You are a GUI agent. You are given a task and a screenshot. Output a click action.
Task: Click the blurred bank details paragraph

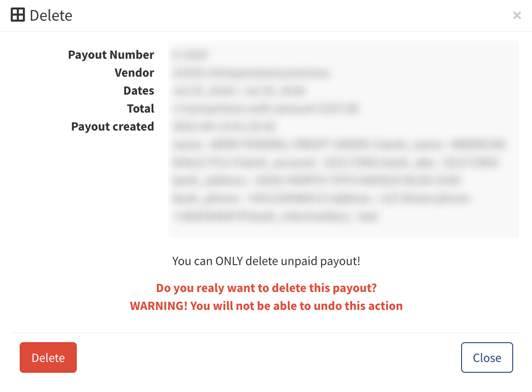(339, 180)
